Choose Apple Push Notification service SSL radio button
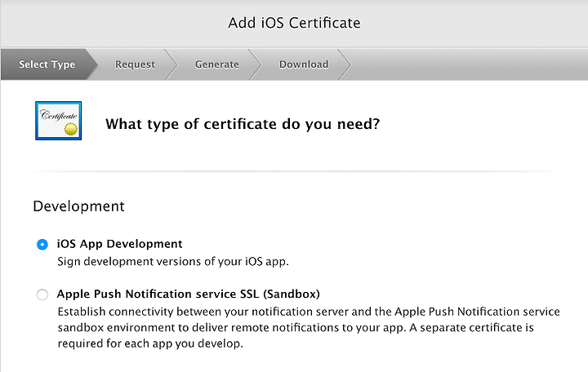Image resolution: width=588 pixels, height=372 pixels. (42, 294)
